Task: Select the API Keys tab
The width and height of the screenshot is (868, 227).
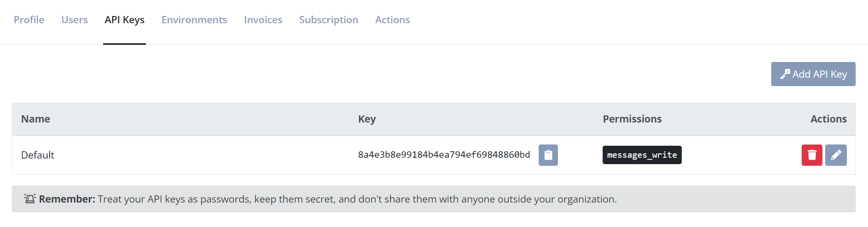Action: (x=124, y=20)
